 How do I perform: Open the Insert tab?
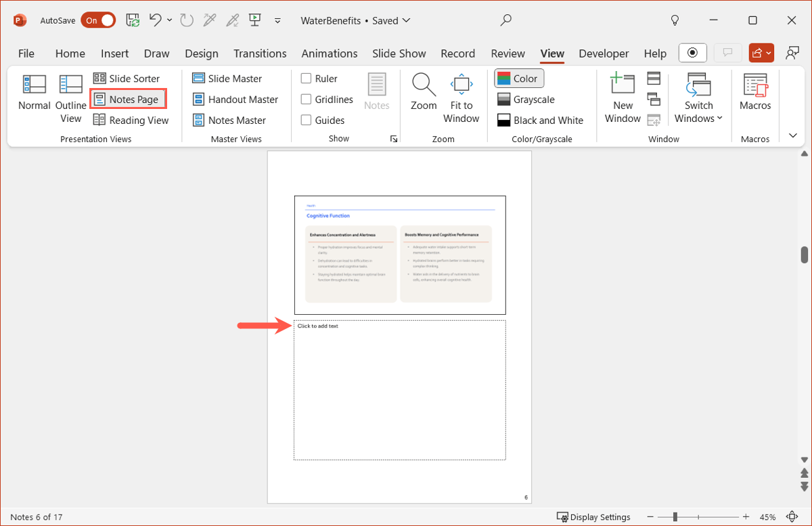[x=115, y=53]
